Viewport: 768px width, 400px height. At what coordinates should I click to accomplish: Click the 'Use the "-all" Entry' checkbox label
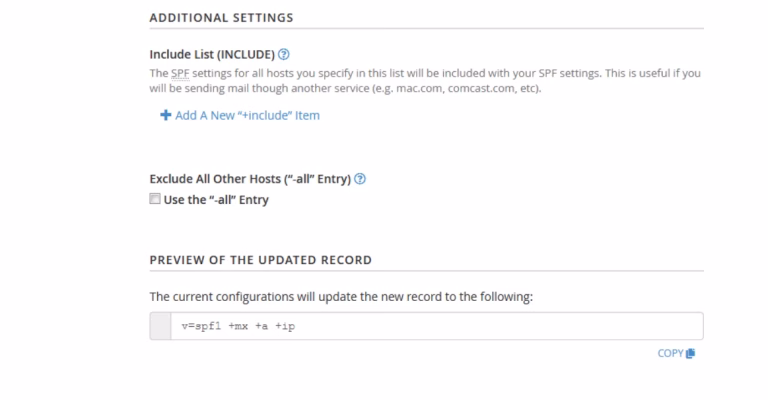216,199
